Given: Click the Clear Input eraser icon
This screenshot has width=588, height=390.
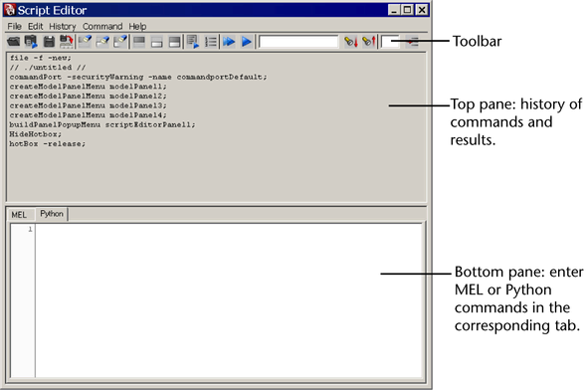Looking at the screenshot, I should tap(102, 41).
